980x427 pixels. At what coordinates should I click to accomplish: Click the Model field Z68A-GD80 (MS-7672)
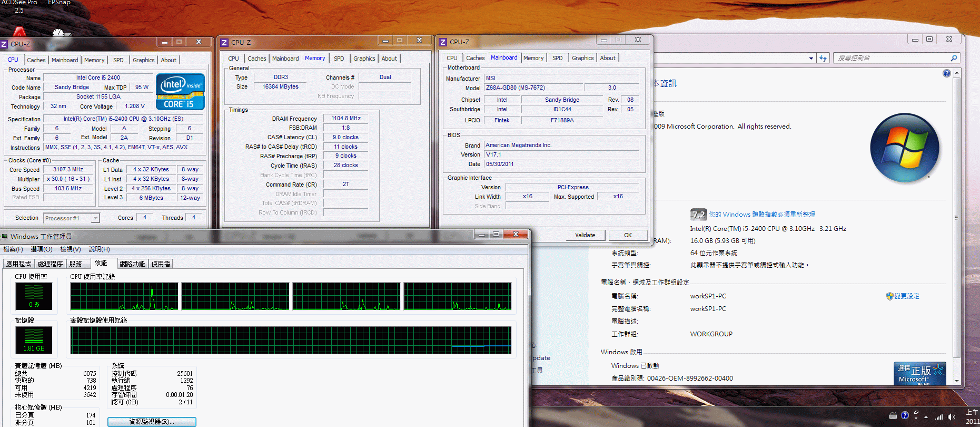point(533,88)
